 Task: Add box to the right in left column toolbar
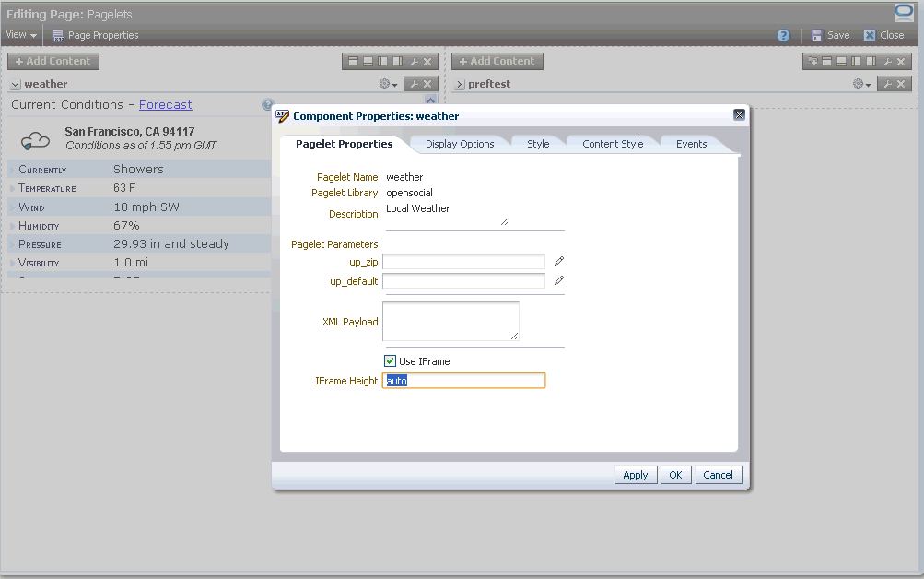[x=398, y=62]
